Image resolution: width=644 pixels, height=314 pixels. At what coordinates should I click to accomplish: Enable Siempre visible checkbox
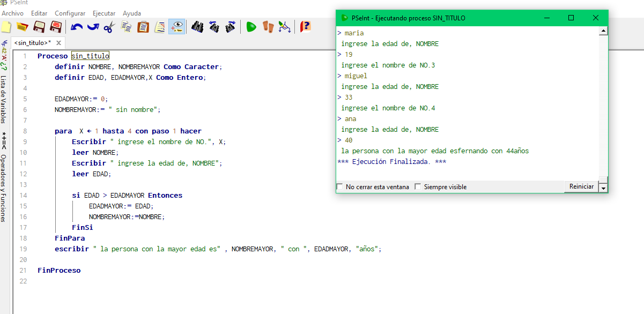pos(418,187)
